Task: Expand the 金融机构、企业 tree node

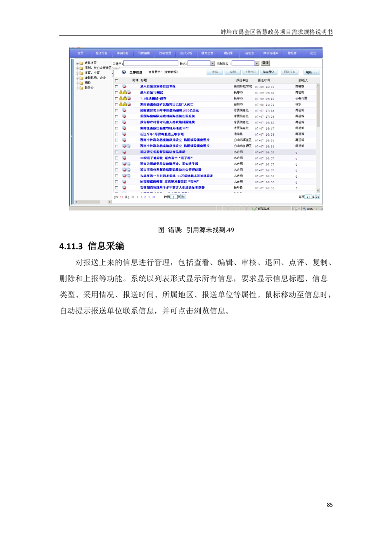Action: [77, 78]
